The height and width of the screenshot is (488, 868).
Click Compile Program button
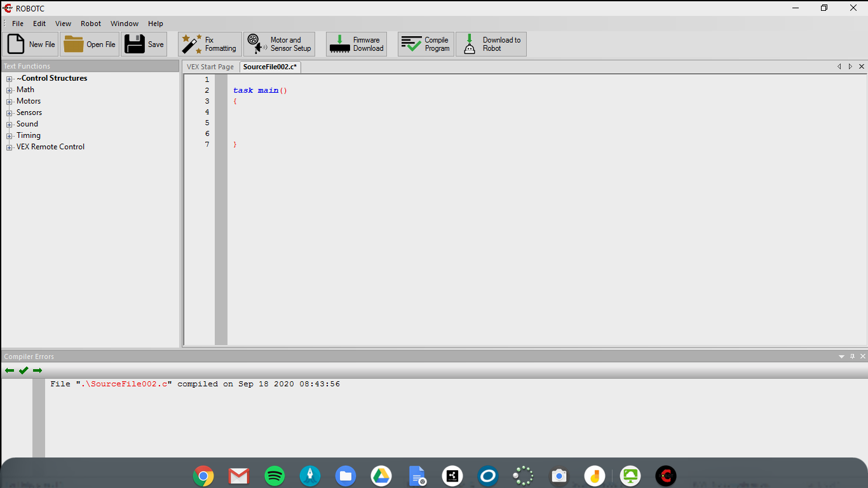tap(426, 44)
